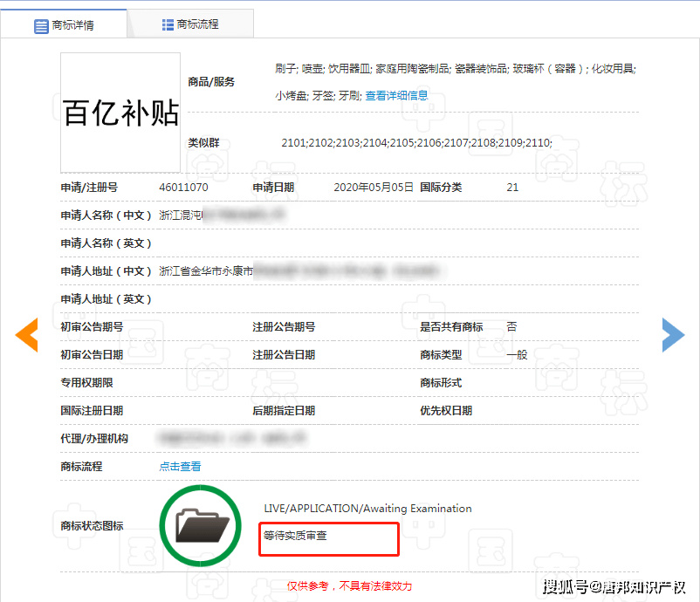This screenshot has width=700, height=602.
Task: Select the 申请/注册号 label
Action: pyautogui.click(x=89, y=188)
